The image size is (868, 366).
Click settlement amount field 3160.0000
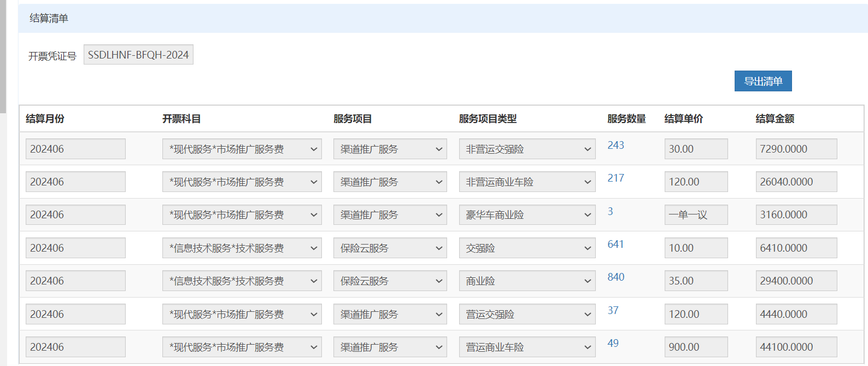796,215
